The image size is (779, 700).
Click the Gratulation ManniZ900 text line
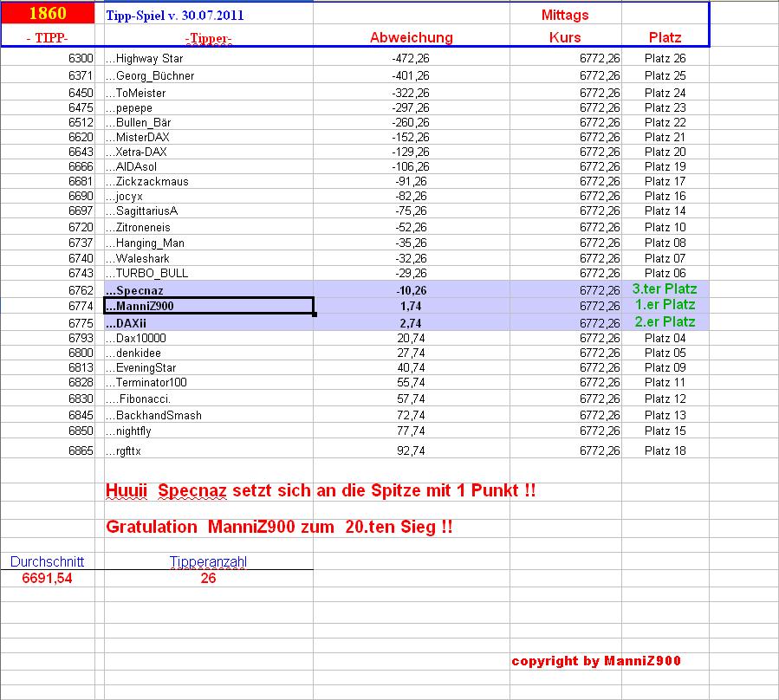click(279, 527)
